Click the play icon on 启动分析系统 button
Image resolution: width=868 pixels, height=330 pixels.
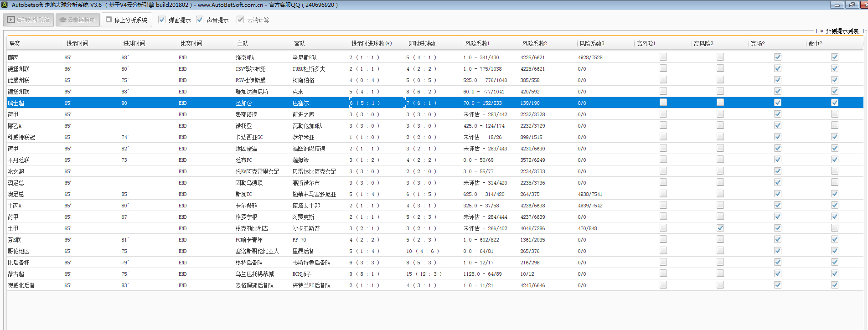[11, 20]
